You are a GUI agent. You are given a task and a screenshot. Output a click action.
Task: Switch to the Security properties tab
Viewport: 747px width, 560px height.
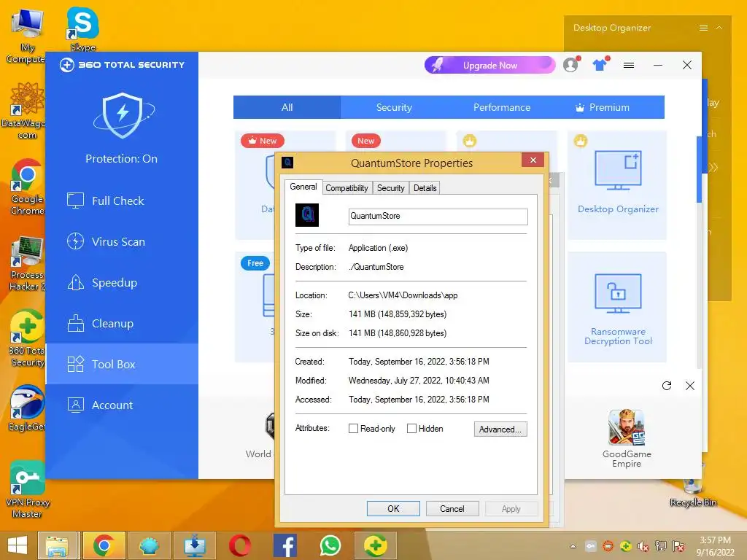tap(391, 188)
